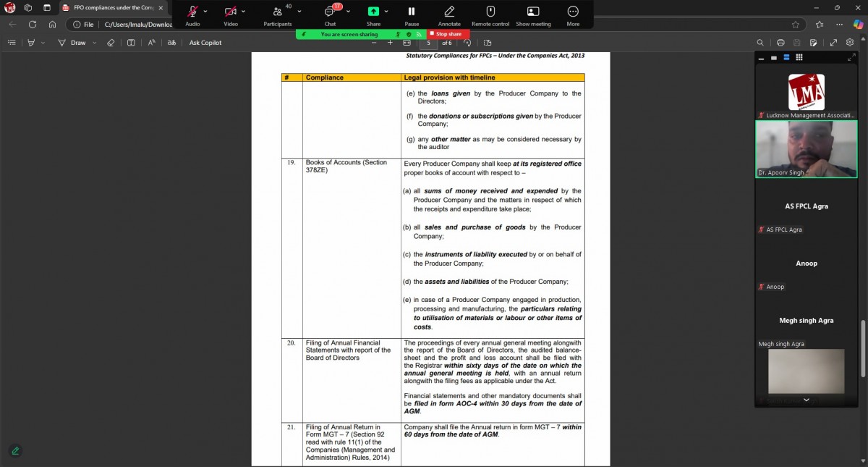This screenshot has width=868, height=467.
Task: Refresh the browser page
Action: point(33,24)
